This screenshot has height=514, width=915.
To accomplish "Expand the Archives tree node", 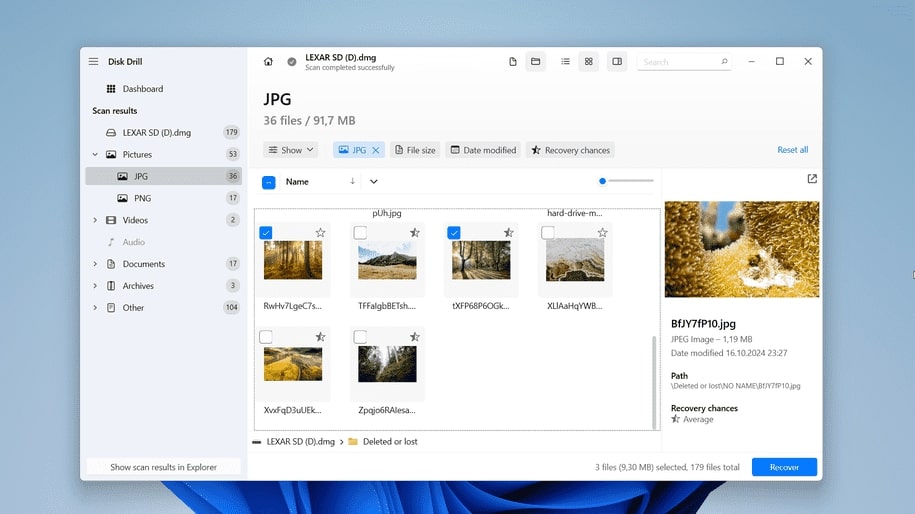I will (95, 286).
